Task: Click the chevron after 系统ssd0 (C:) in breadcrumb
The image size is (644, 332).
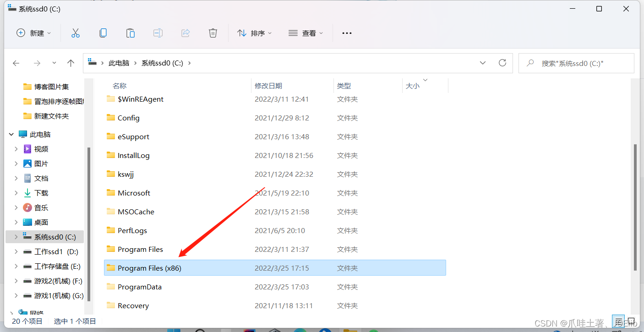Action: point(190,63)
